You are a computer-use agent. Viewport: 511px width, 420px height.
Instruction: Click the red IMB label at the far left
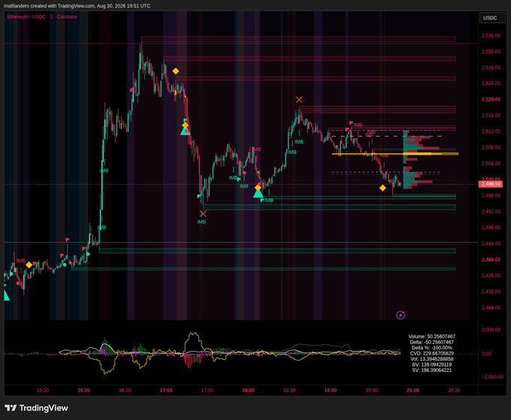click(20, 261)
